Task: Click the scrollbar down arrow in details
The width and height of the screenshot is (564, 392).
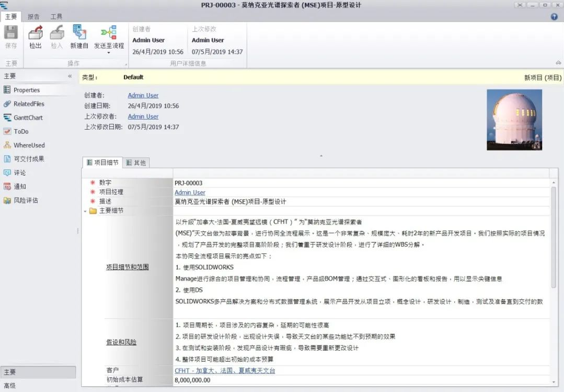Action: [x=553, y=382]
